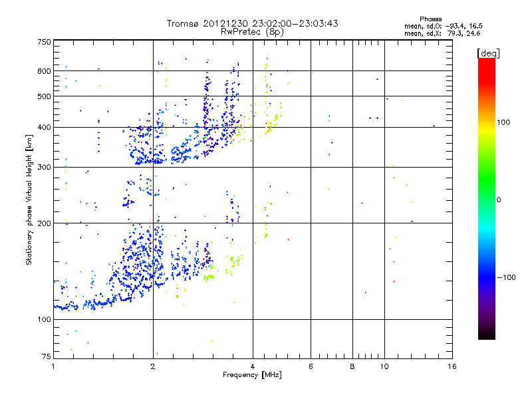Click the '400' tick label on the height axis
The width and height of the screenshot is (532, 399).
click(x=44, y=127)
